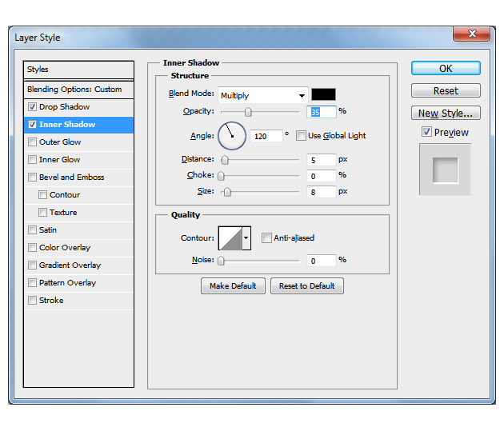Toggle the Drop Shadow checkbox
The width and height of the screenshot is (504, 431).
32,106
